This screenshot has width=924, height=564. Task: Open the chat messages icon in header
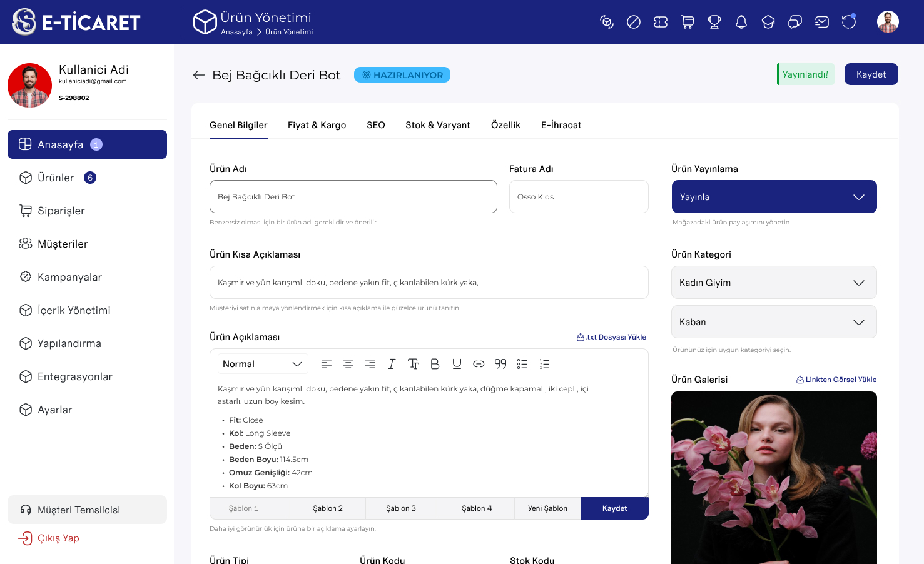(x=795, y=23)
